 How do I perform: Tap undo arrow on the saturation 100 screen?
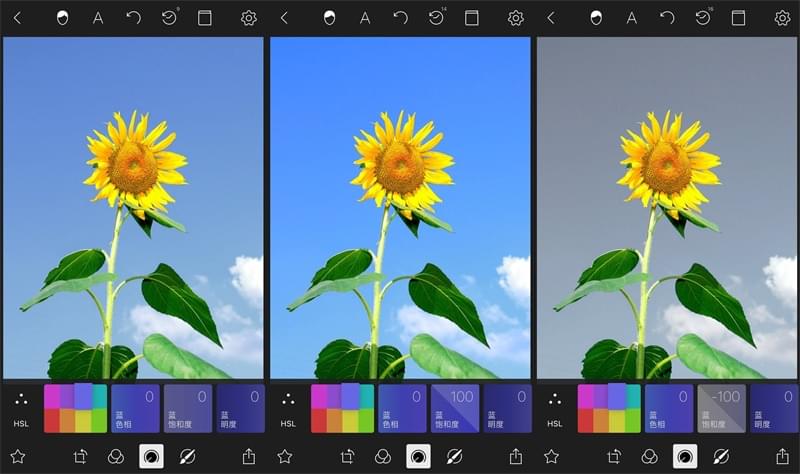[x=400, y=18]
